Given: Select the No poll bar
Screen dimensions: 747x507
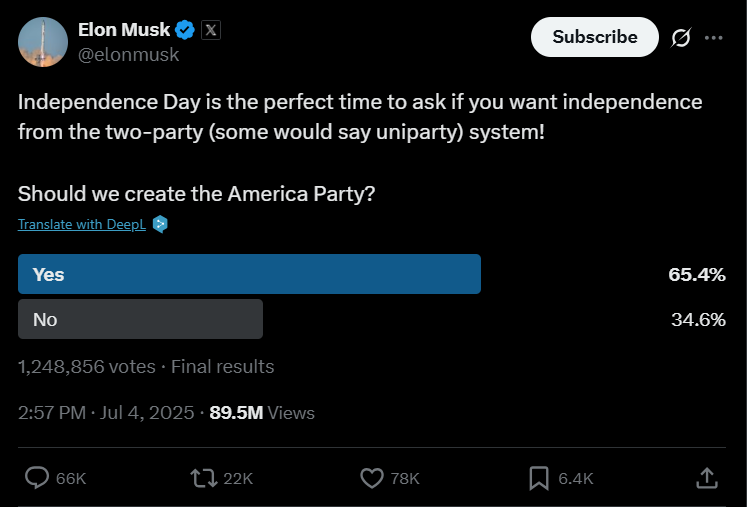Looking at the screenshot, I should (141, 319).
